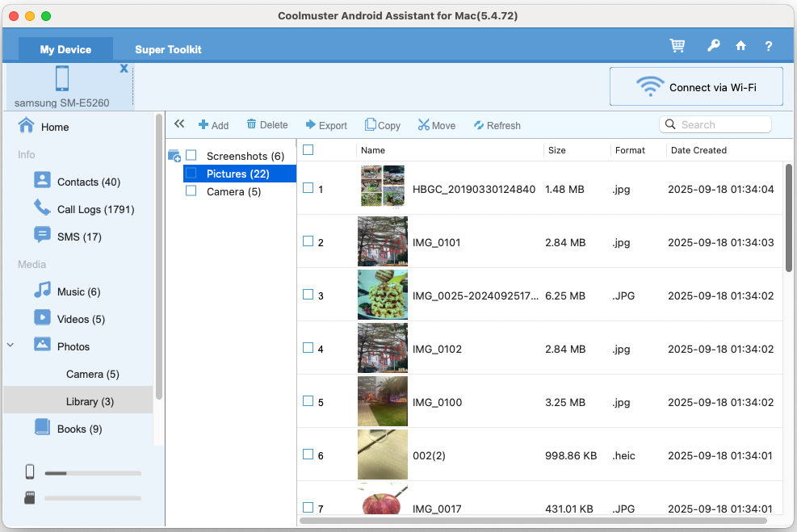Click the wrench settings icon

click(713, 46)
